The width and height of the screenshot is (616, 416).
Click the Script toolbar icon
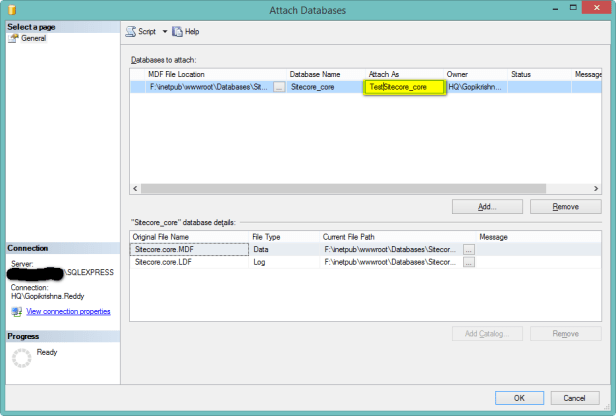point(131,31)
